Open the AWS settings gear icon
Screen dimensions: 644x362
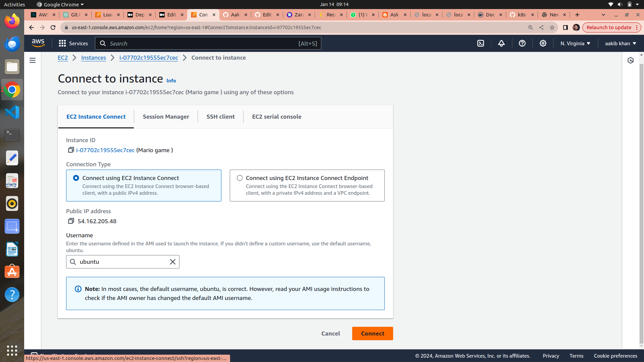pyautogui.click(x=543, y=43)
